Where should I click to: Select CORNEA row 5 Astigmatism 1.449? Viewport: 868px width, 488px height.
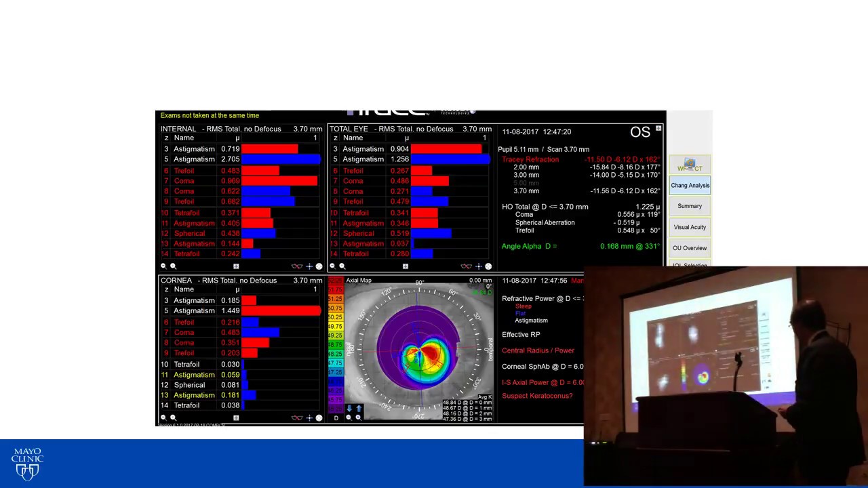241,310
